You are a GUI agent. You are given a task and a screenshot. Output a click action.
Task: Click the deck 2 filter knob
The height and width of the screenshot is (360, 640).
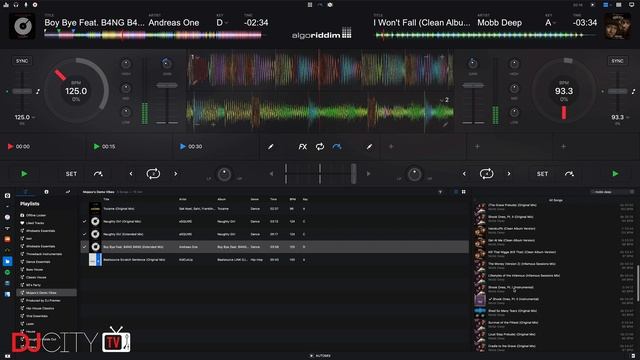(414, 174)
